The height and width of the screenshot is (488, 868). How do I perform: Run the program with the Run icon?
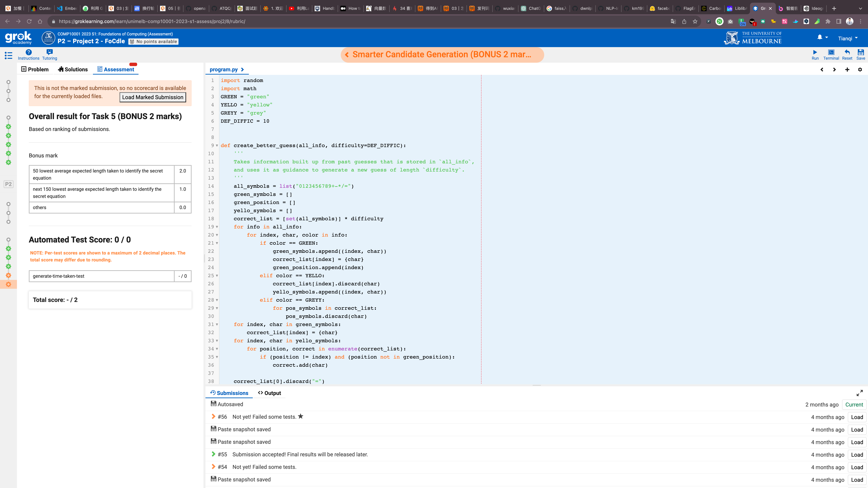pyautogui.click(x=815, y=52)
